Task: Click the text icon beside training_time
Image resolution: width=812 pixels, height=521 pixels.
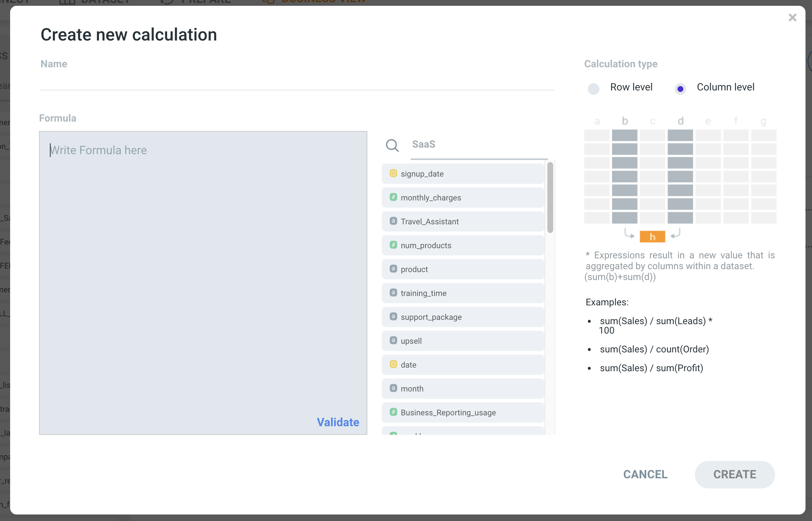Action: pyautogui.click(x=393, y=293)
